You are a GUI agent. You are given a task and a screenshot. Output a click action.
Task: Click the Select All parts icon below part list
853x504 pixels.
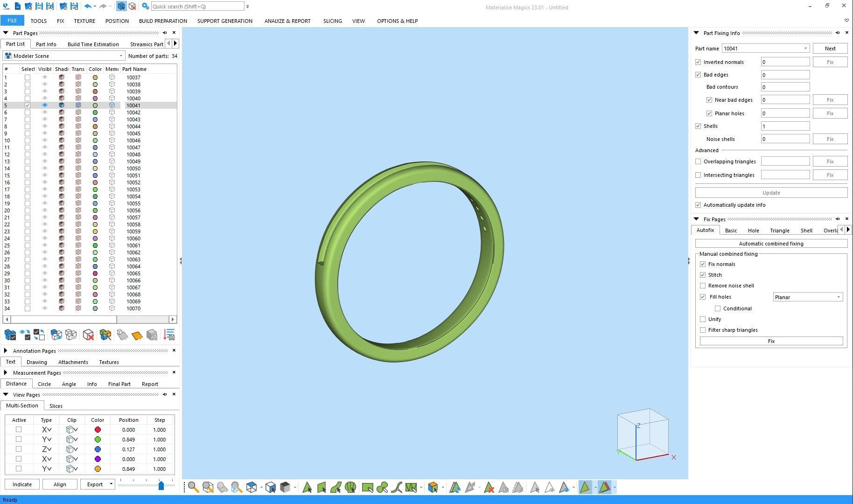[x=10, y=335]
